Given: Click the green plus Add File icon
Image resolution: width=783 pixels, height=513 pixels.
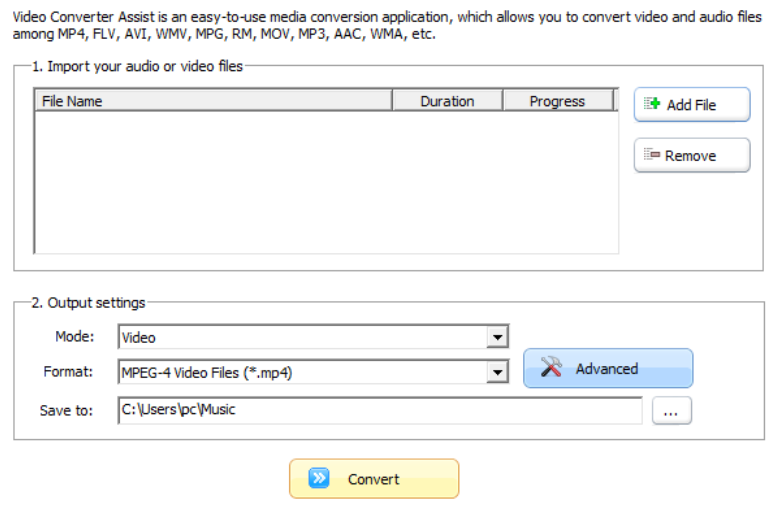Looking at the screenshot, I should 653,104.
